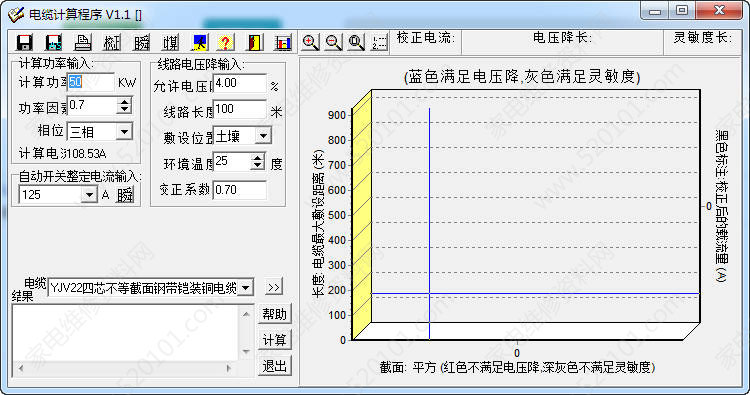Click the 计算电流 108.53A text
The height and width of the screenshot is (395, 750).
click(63, 154)
